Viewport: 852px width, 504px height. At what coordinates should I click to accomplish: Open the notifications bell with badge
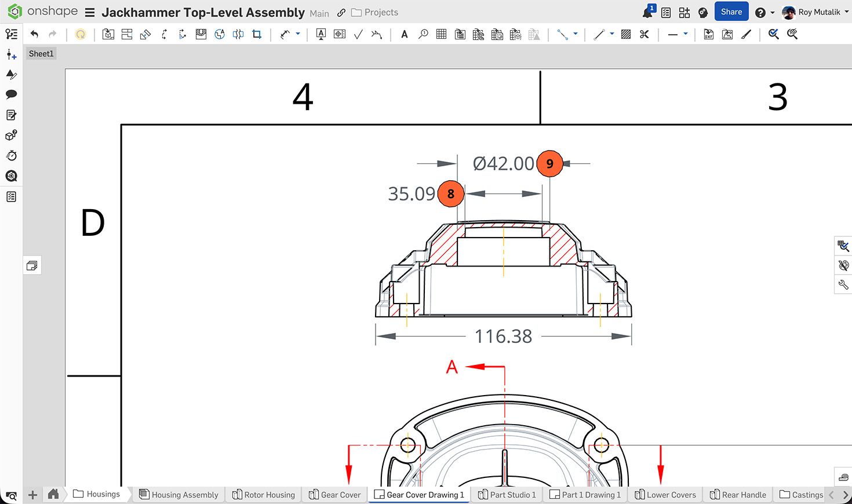tap(647, 12)
